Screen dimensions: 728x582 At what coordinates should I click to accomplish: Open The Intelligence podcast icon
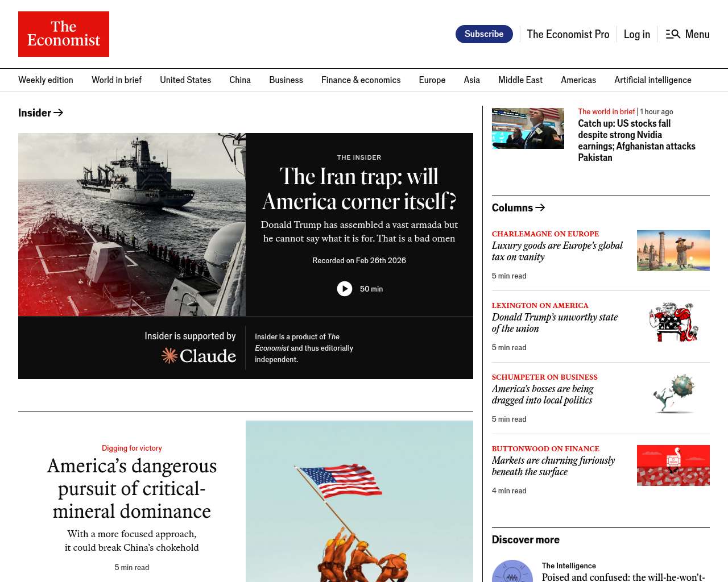[512, 571]
